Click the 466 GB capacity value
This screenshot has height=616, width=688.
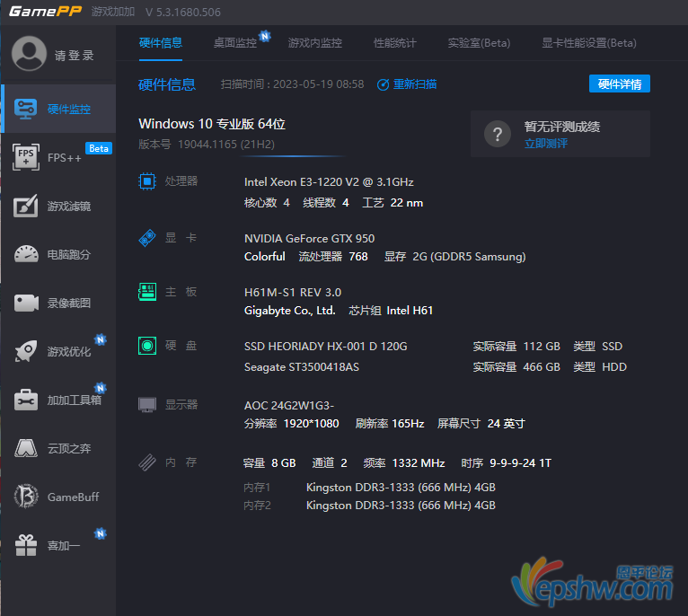pos(542,367)
